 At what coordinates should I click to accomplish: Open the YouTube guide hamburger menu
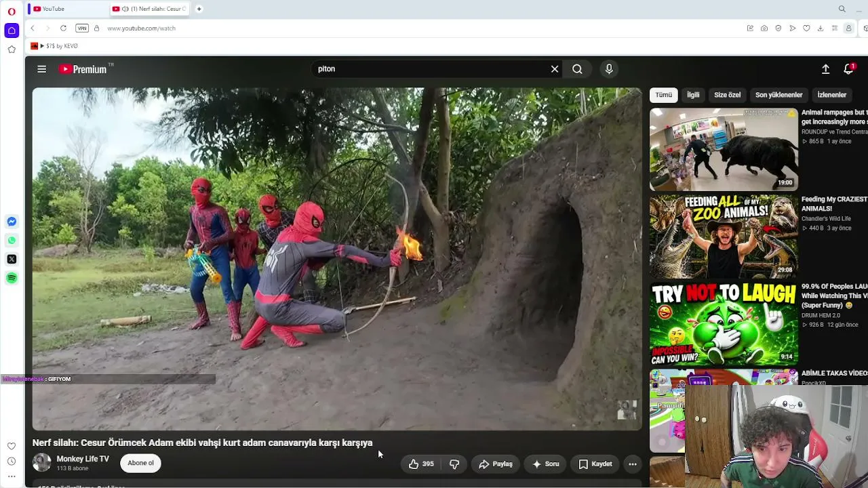click(42, 69)
